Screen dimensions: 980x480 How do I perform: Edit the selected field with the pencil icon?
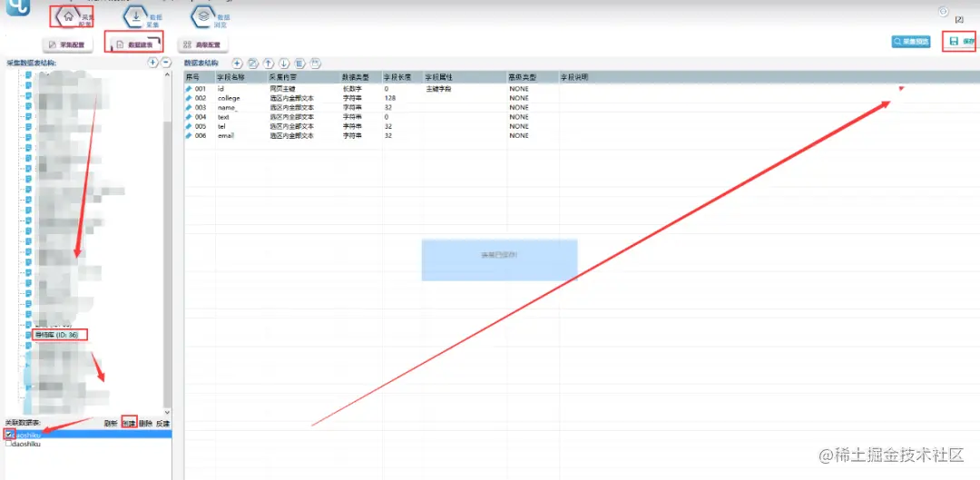(252, 64)
